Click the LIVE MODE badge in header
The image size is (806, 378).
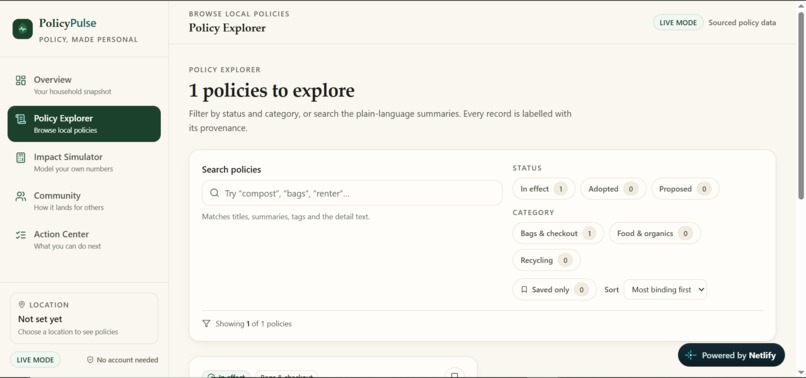[x=678, y=23]
